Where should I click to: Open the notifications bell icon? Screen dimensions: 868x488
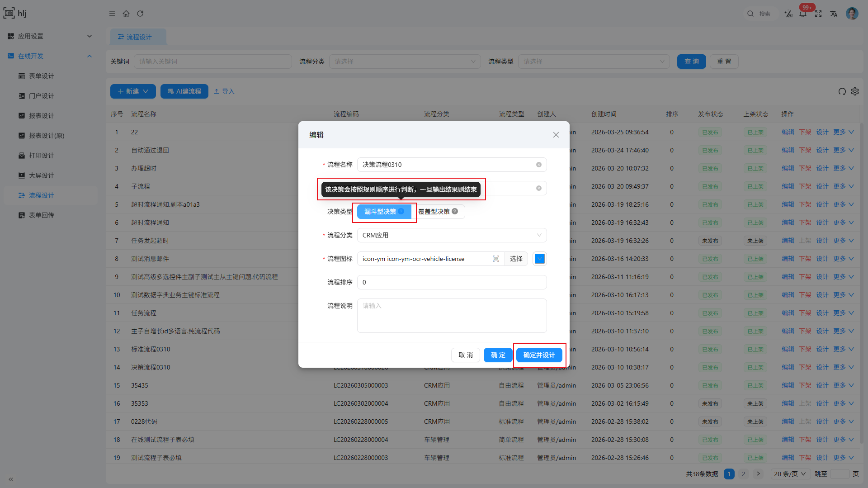[803, 14]
